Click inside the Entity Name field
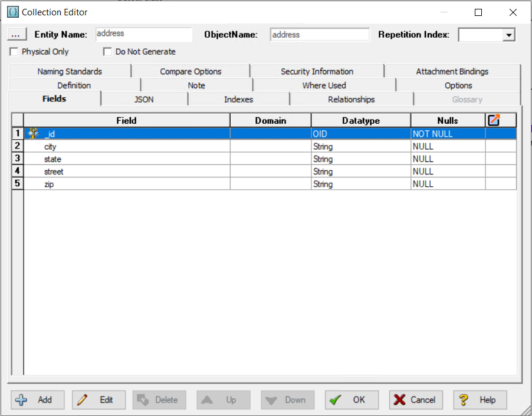The height and width of the screenshot is (416, 532). (x=144, y=34)
